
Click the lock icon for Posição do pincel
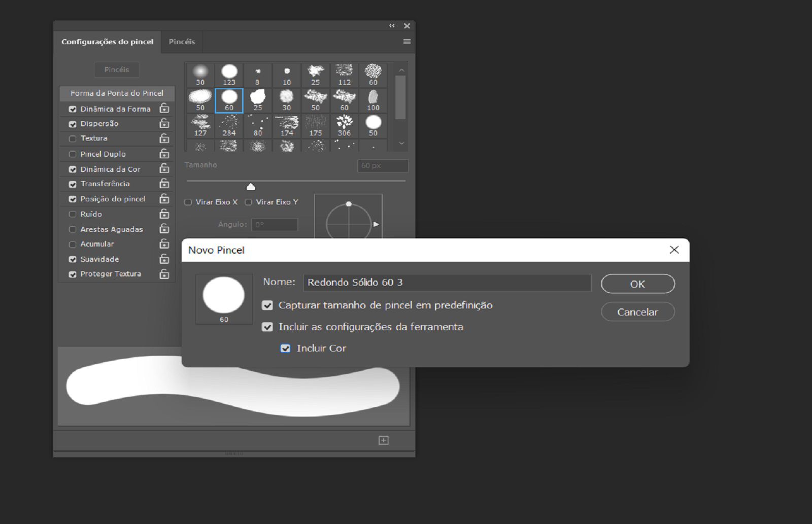164,198
